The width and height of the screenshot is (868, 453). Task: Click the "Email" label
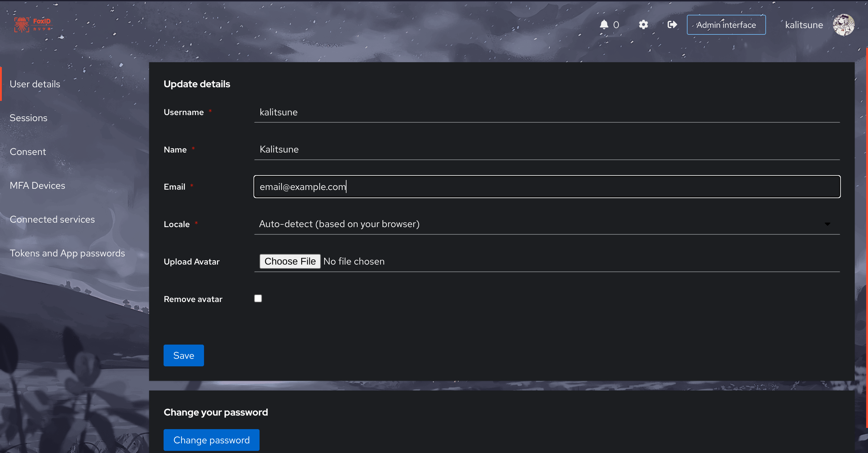[x=174, y=187]
